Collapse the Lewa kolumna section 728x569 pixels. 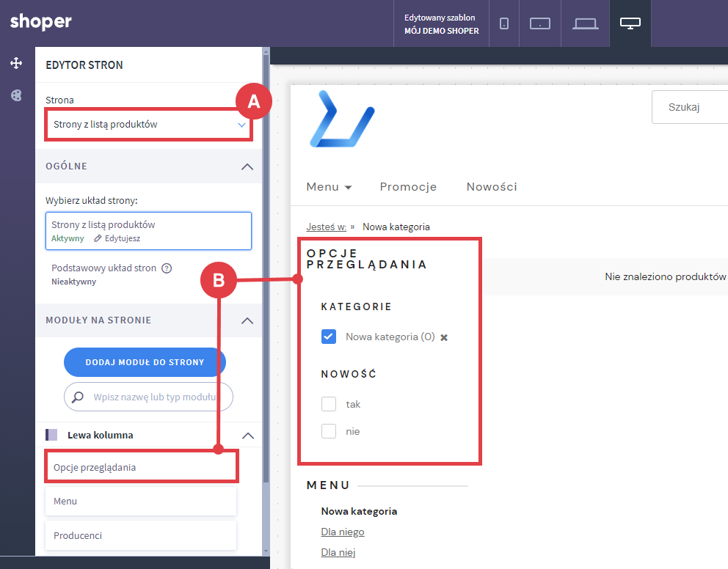pyautogui.click(x=247, y=435)
